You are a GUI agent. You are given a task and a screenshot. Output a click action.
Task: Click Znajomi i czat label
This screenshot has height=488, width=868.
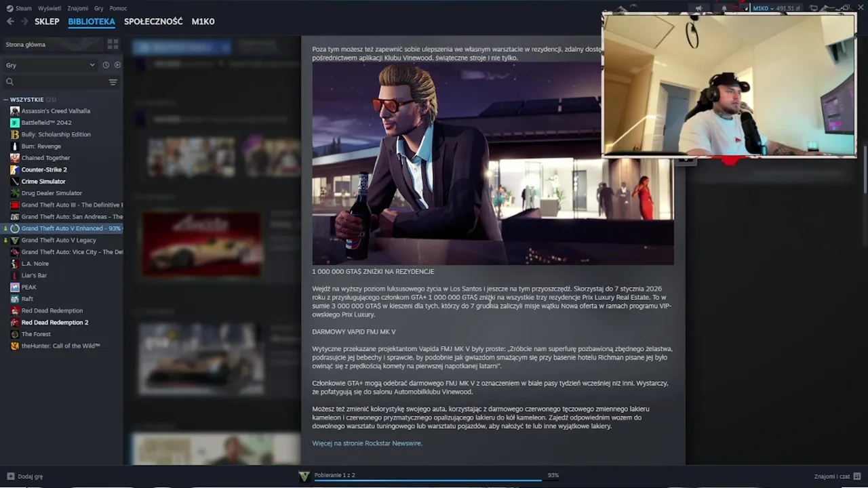pyautogui.click(x=831, y=476)
